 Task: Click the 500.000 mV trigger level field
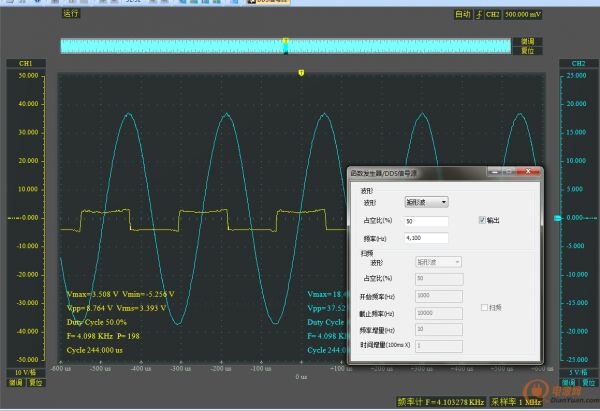[524, 15]
